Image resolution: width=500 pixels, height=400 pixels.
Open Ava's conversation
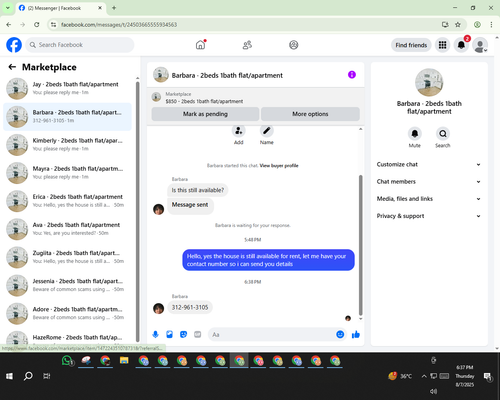coord(67,229)
